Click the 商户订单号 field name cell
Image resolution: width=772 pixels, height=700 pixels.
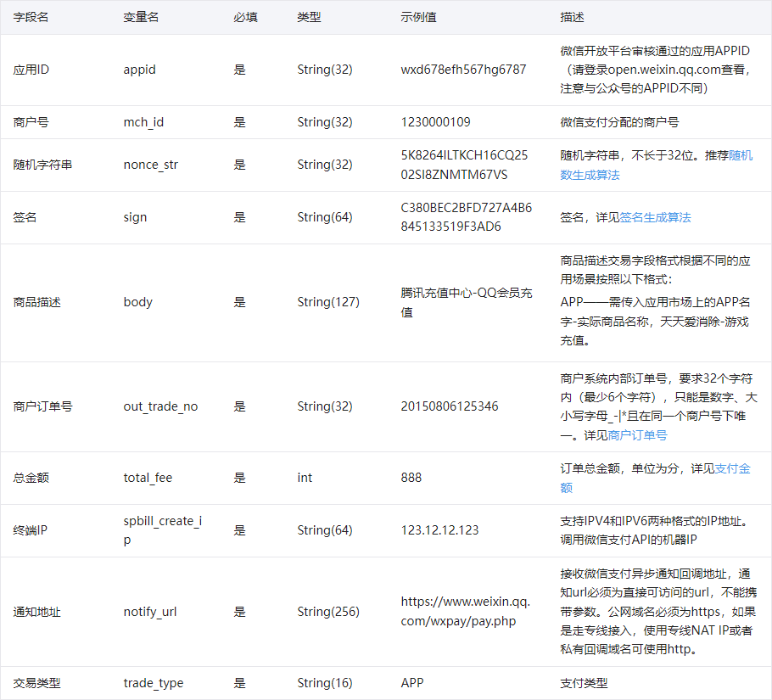point(42,406)
